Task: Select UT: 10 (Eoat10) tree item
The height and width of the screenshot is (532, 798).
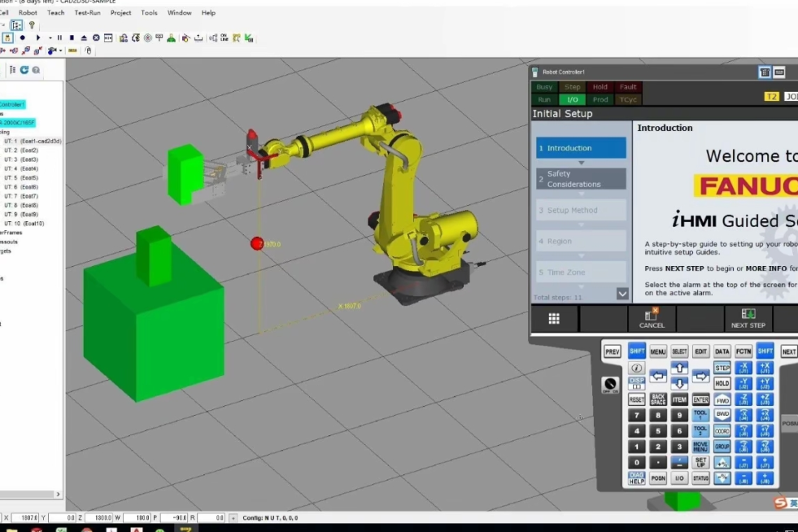Action: (24, 224)
